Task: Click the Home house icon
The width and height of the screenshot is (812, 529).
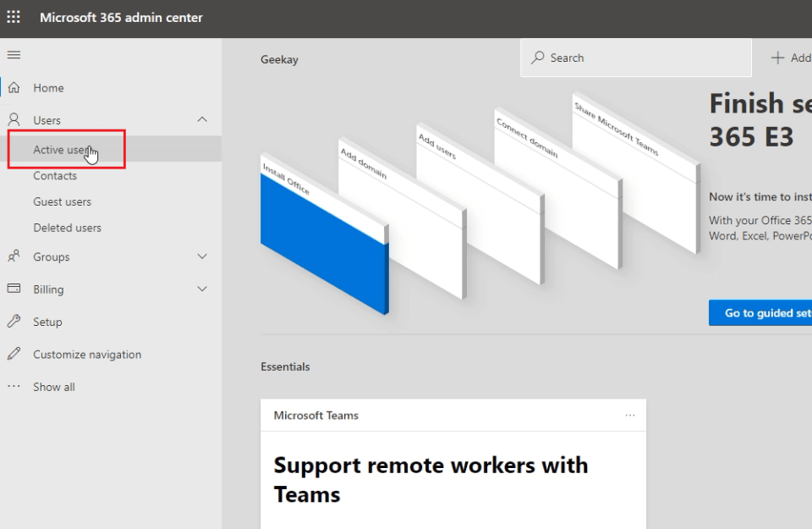Action: click(14, 88)
